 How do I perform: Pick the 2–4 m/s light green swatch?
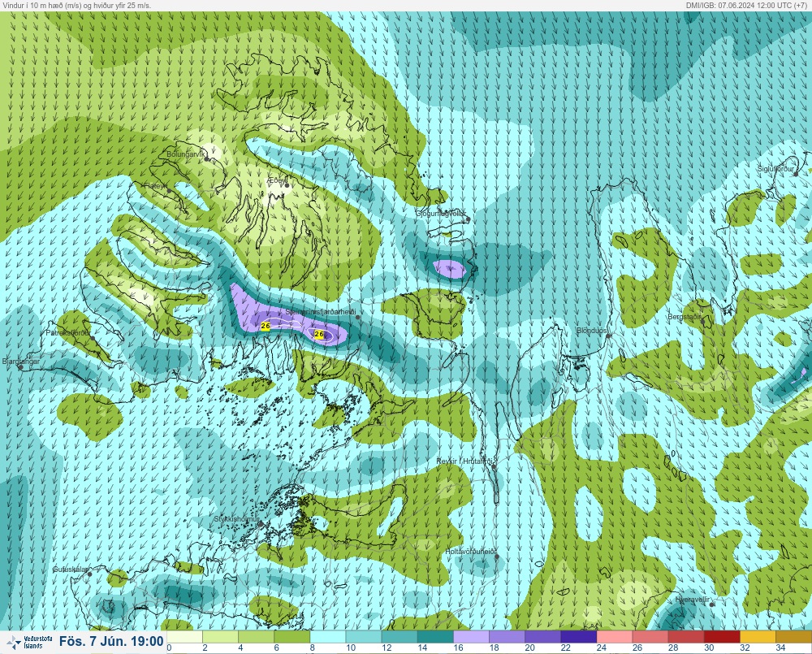pos(221,636)
